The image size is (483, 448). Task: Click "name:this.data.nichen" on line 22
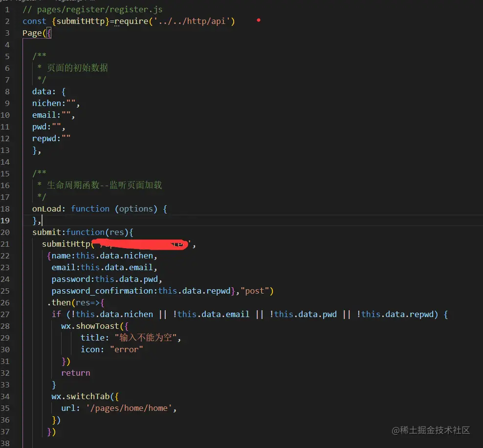point(102,256)
